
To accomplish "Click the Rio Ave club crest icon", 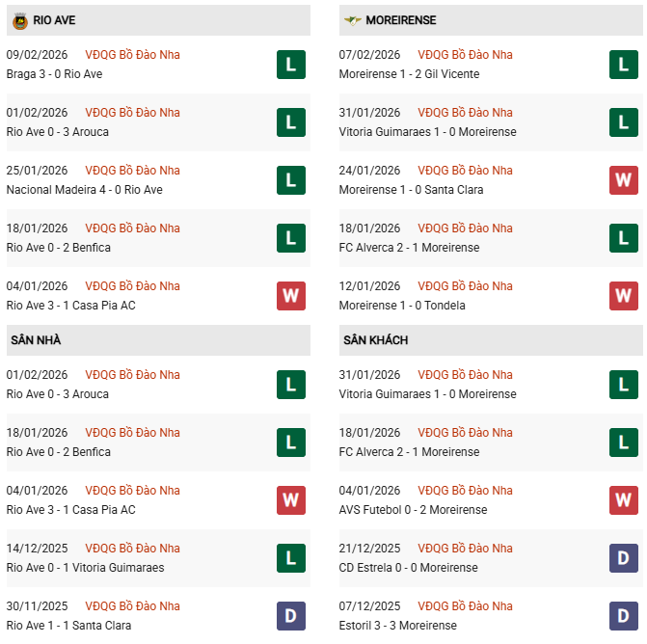I will click(x=19, y=20).
